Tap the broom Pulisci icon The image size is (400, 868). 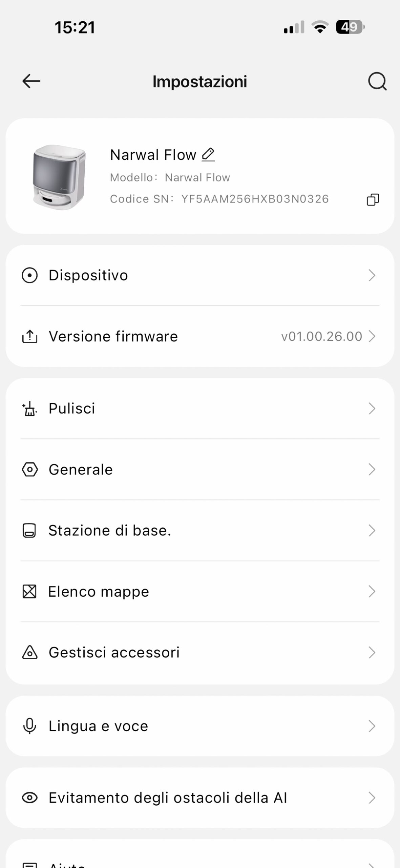[x=30, y=409]
